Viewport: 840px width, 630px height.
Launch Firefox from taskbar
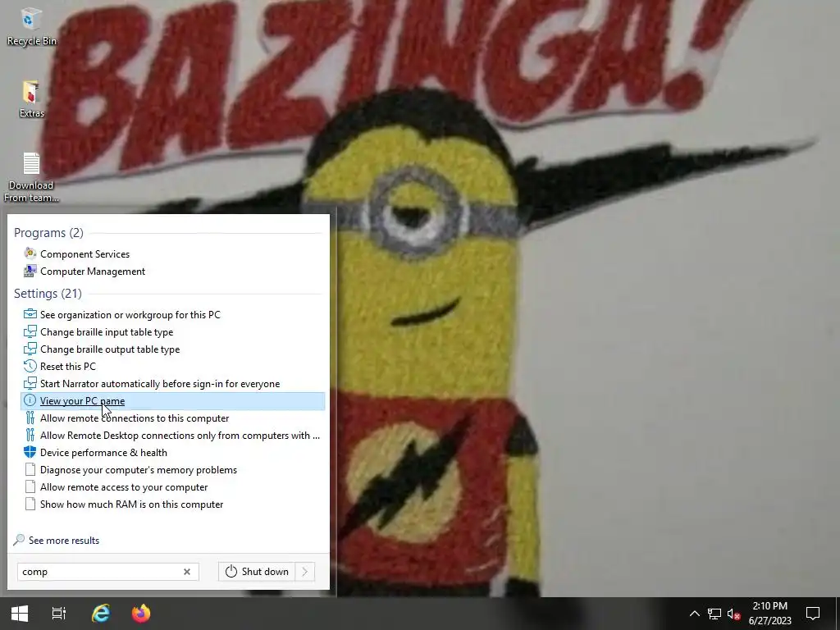click(141, 614)
